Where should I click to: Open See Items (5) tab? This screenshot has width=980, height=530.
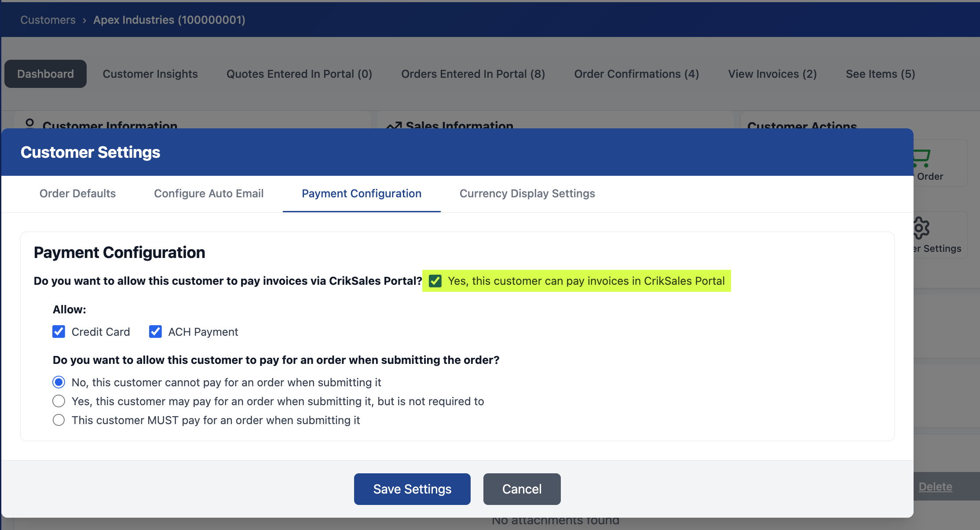tap(880, 74)
